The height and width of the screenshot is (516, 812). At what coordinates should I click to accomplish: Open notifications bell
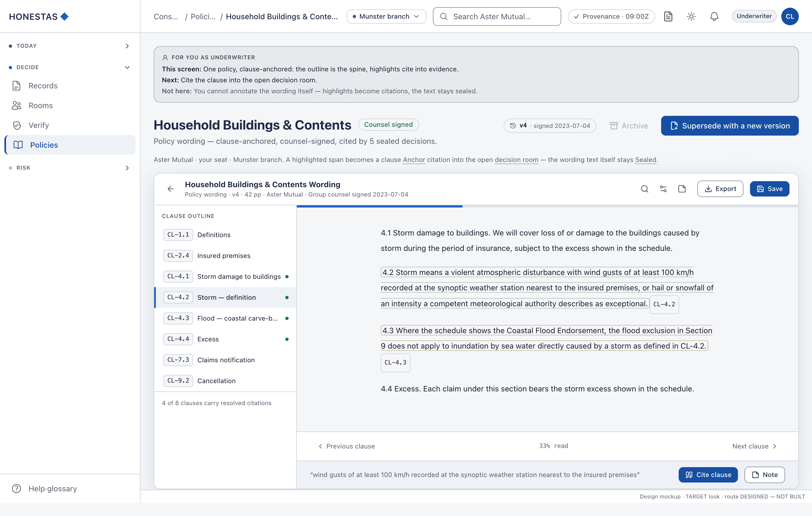click(x=714, y=16)
